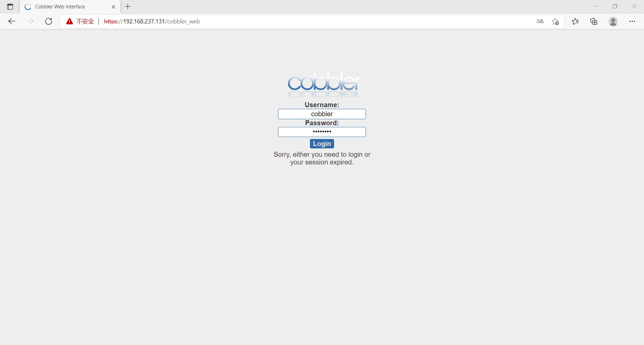The width and height of the screenshot is (644, 345).
Task: Click the translate page icon
Action: coord(540,21)
